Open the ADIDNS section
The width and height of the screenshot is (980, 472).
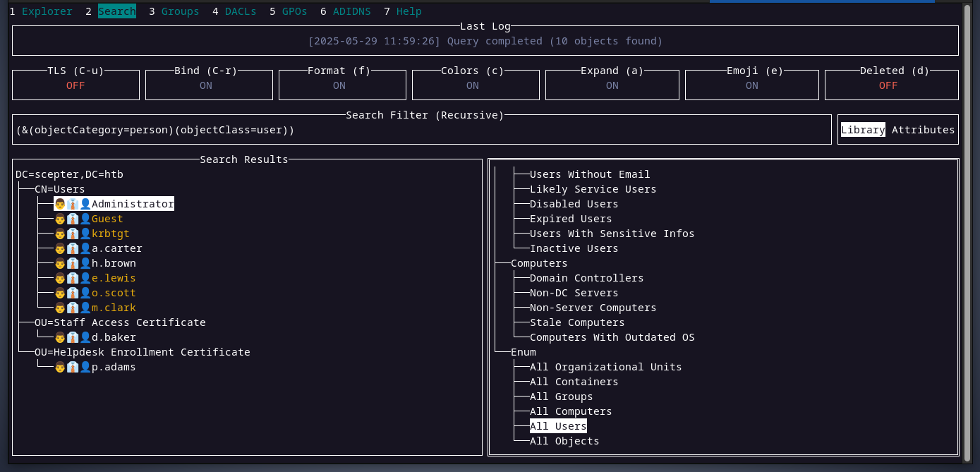(x=351, y=11)
